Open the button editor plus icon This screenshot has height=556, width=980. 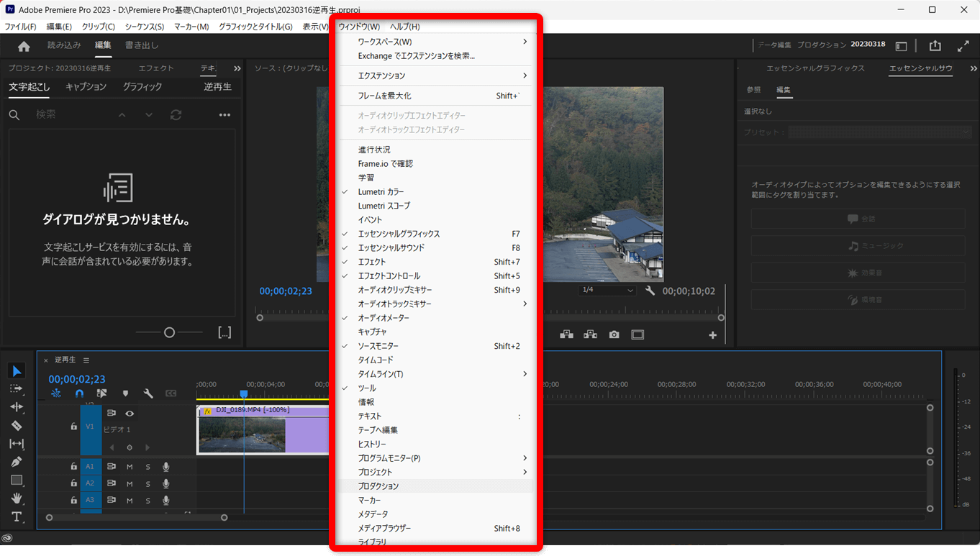pyautogui.click(x=713, y=335)
